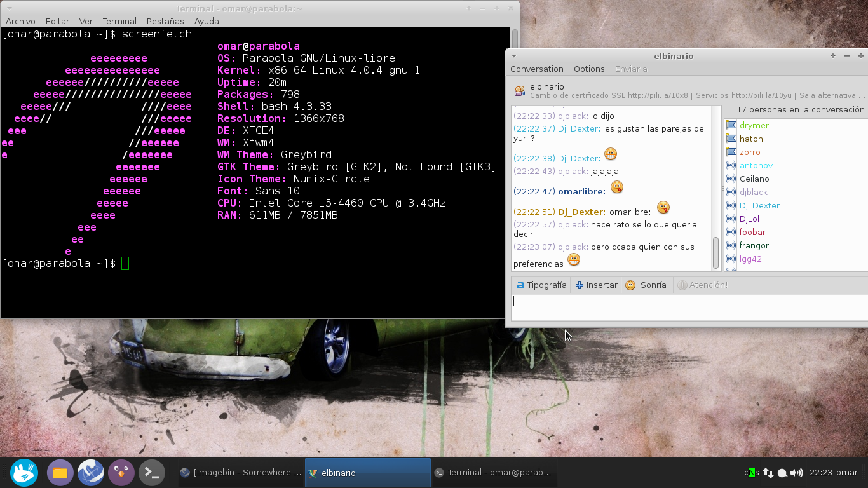Viewport: 868px width, 488px height.
Task: Click the chat history vertical scrollbar
Action: [x=716, y=253]
